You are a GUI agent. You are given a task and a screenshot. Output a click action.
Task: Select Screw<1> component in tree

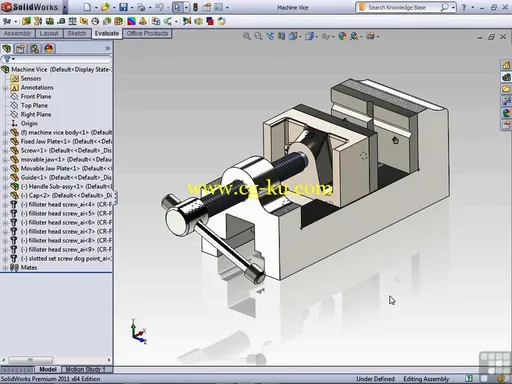[x=66, y=150]
